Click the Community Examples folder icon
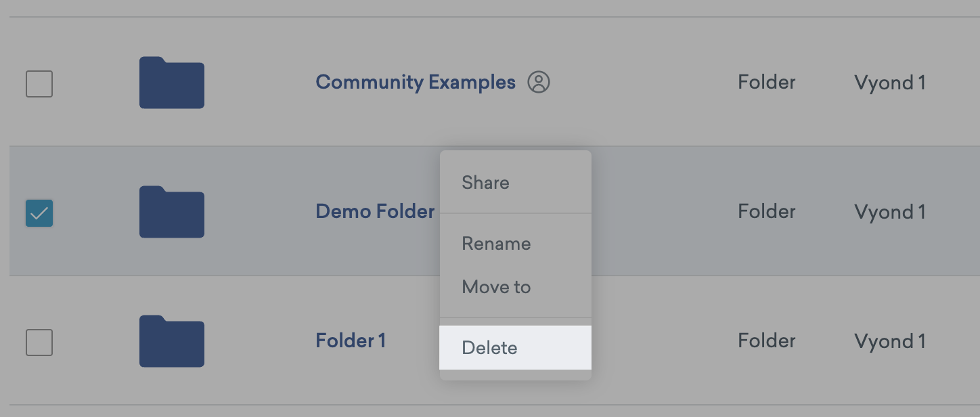980x417 pixels. coord(171,83)
